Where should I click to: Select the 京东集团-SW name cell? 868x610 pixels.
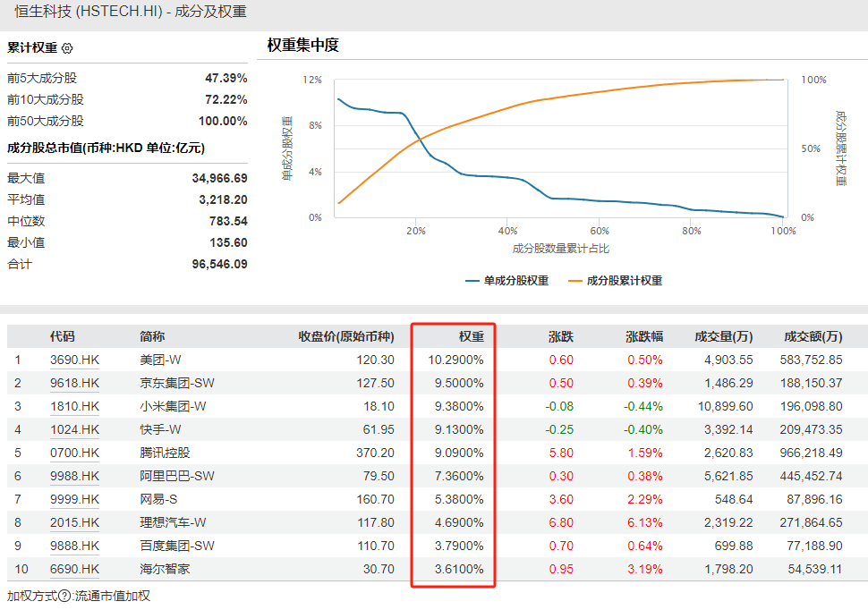coord(177,383)
